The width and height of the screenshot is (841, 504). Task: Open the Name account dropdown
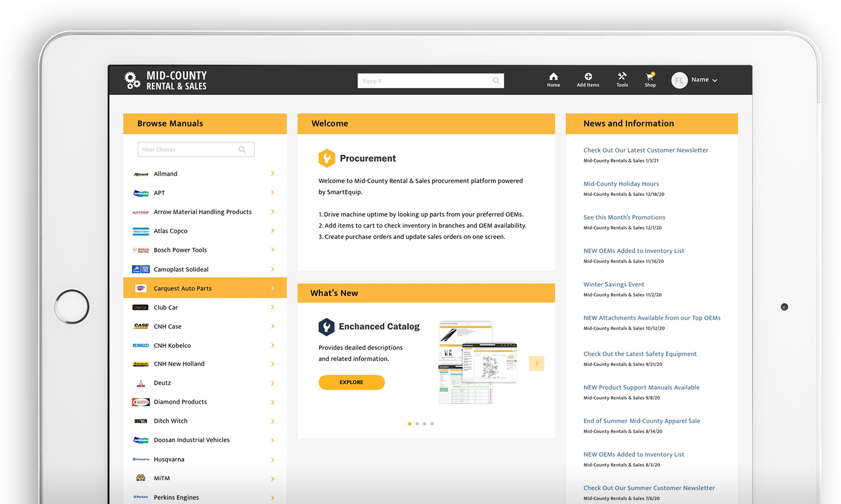pyautogui.click(x=704, y=80)
